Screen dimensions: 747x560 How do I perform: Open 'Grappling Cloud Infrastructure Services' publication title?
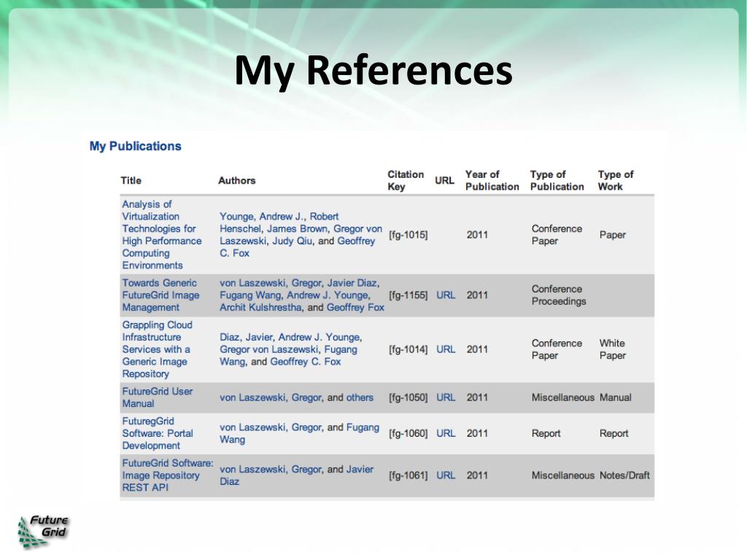pyautogui.click(x=158, y=349)
